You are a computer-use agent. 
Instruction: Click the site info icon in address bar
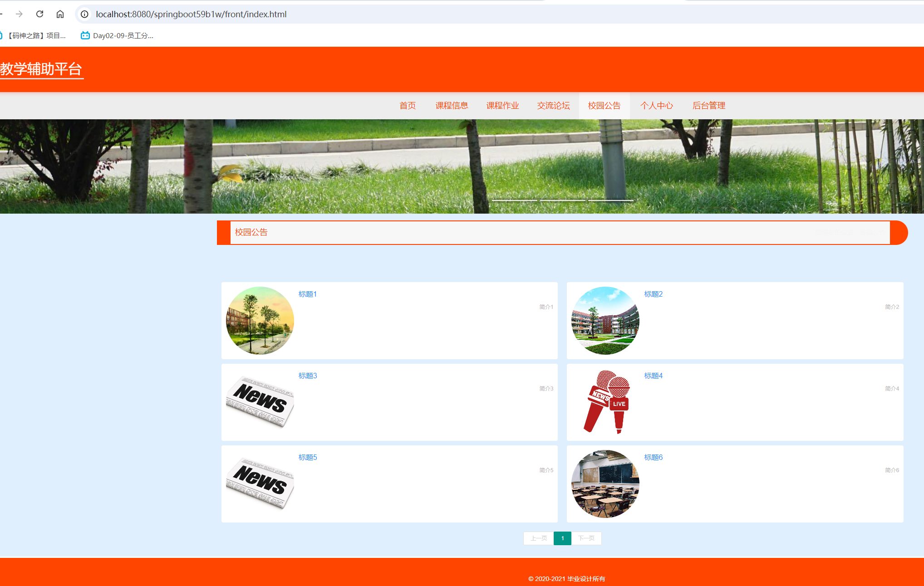coord(84,14)
